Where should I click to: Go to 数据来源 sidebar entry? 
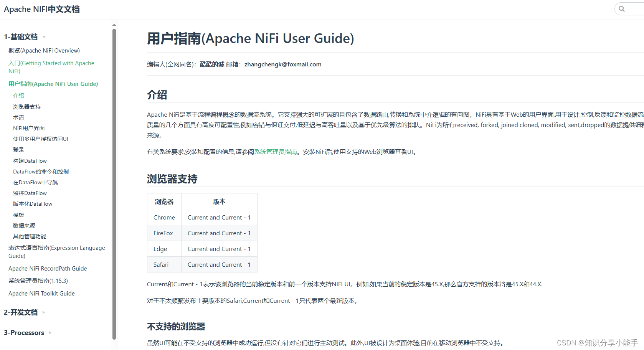24,226
